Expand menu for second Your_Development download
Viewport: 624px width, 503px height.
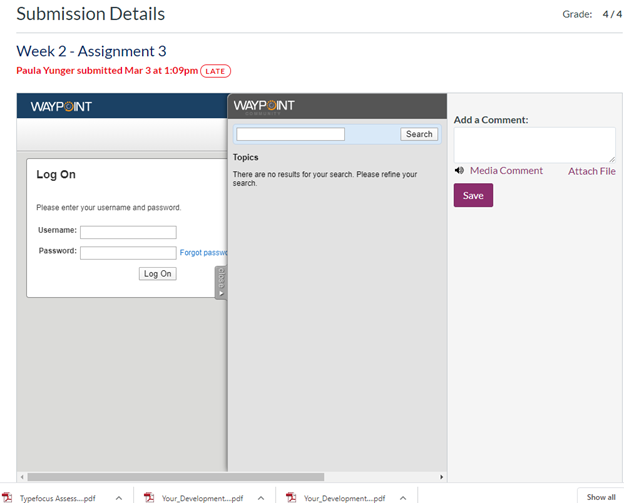[x=260, y=497]
